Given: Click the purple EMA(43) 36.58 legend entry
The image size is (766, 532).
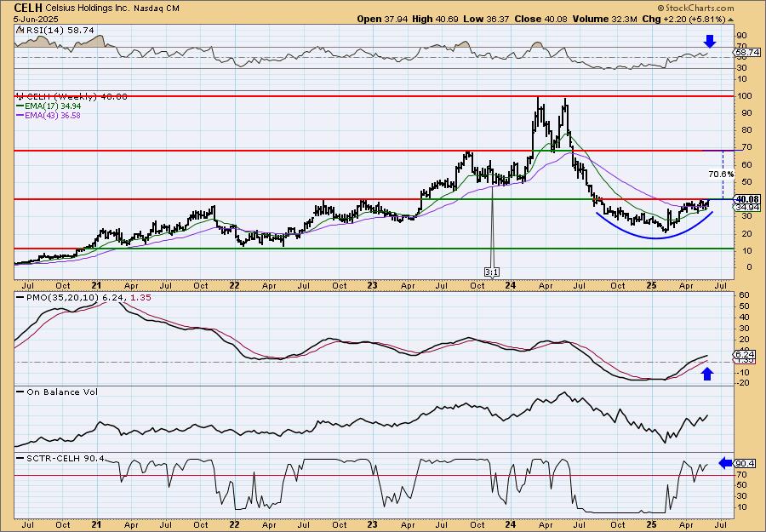Looking at the screenshot, I should pyautogui.click(x=49, y=115).
